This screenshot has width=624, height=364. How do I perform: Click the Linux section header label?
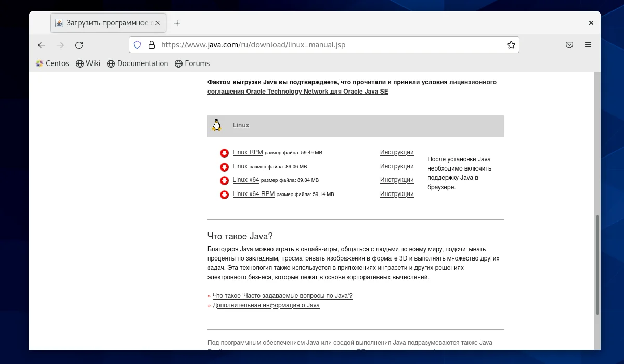pyautogui.click(x=241, y=125)
